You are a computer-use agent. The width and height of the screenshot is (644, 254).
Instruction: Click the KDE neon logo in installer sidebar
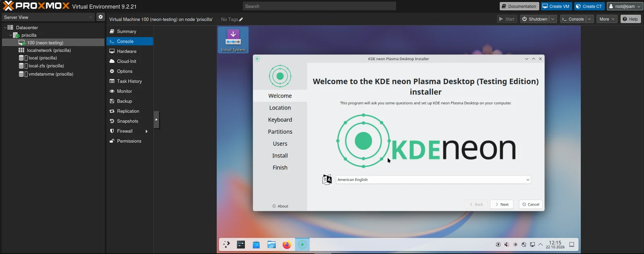(280, 76)
